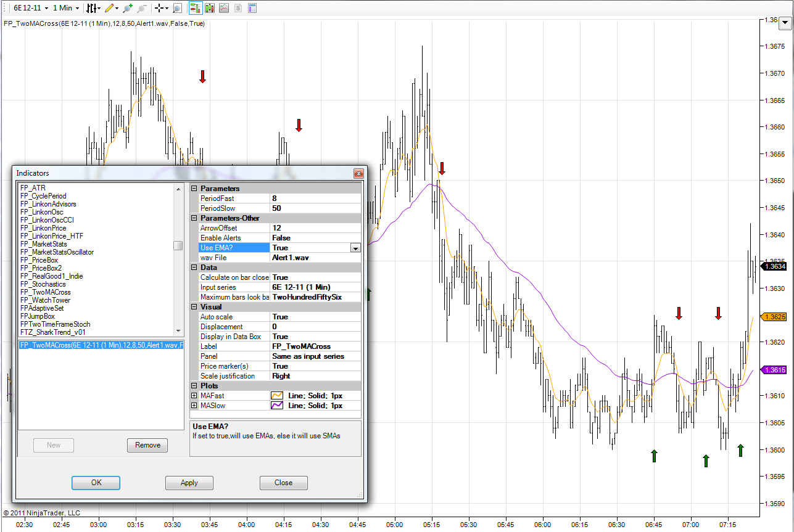Collapse the Parameters-Other section
794x532 pixels.
tap(194, 218)
